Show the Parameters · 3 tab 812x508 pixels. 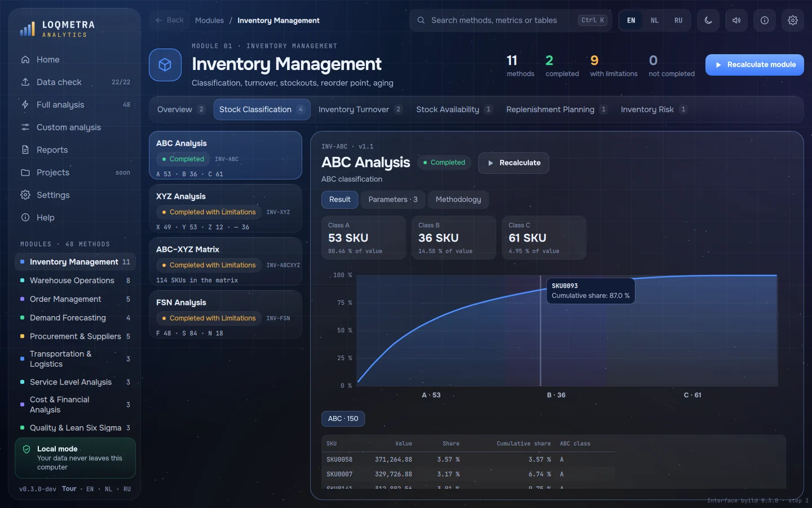pyautogui.click(x=393, y=200)
